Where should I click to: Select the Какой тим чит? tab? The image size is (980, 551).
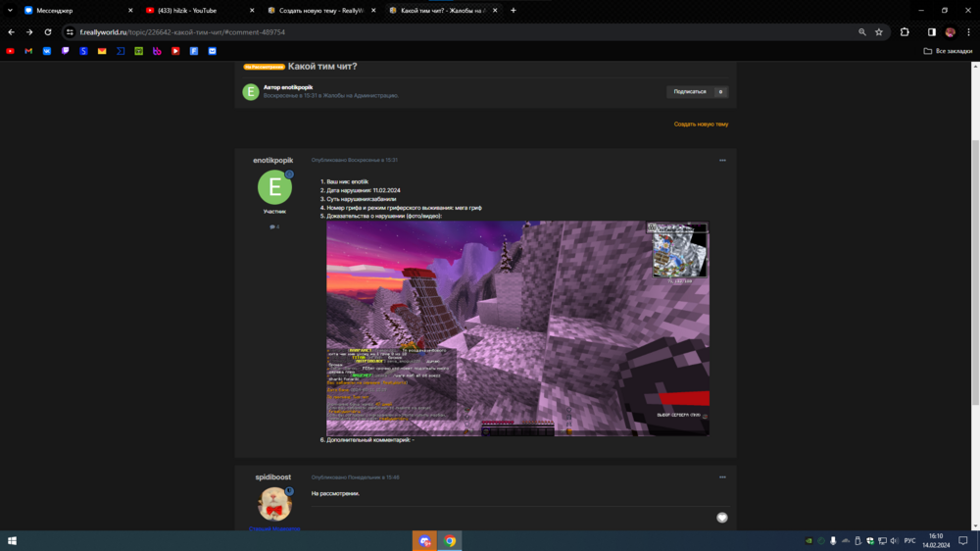(441, 10)
